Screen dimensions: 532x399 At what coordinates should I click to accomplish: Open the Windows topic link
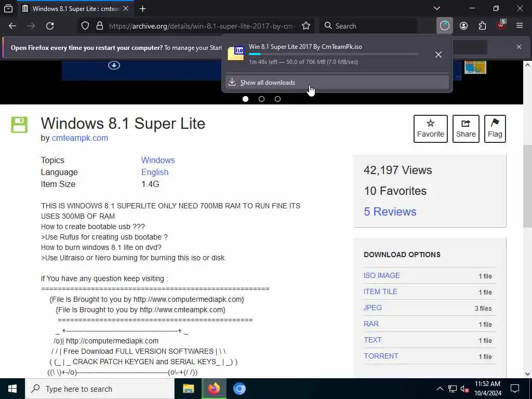158,160
